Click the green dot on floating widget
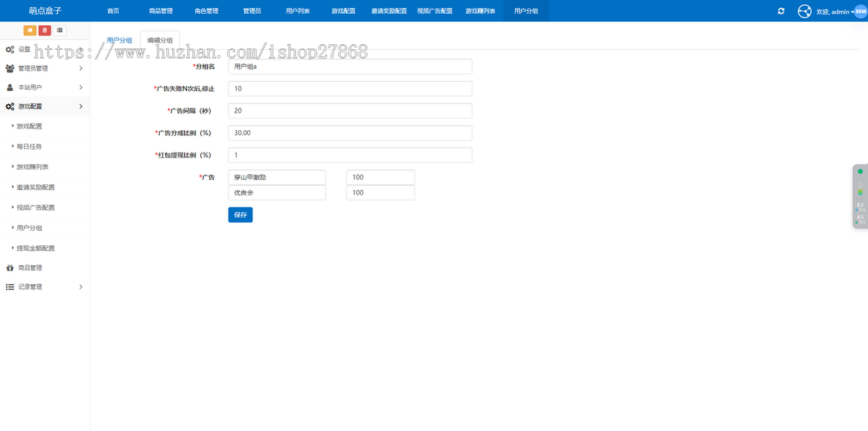The width and height of the screenshot is (868, 431). tap(860, 171)
